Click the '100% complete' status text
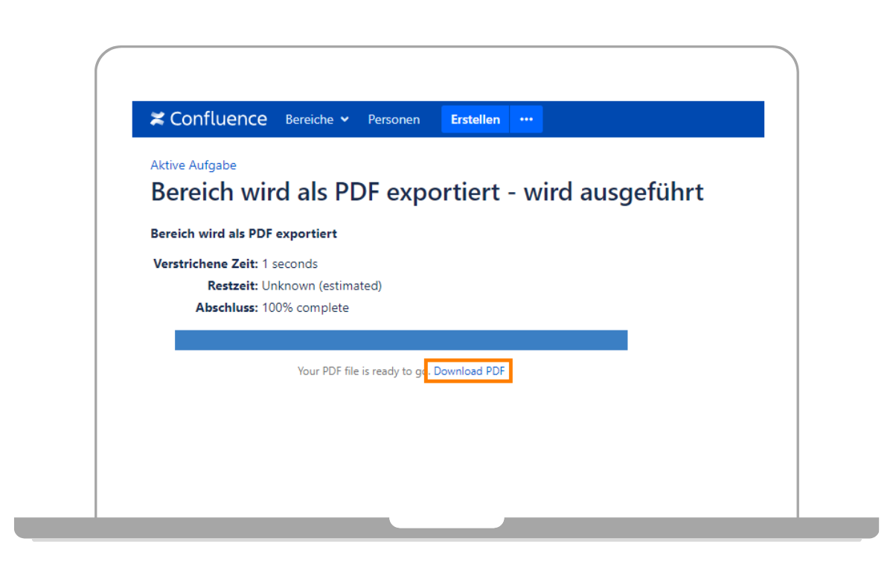Image resolution: width=893 pixels, height=588 pixels. (x=305, y=307)
